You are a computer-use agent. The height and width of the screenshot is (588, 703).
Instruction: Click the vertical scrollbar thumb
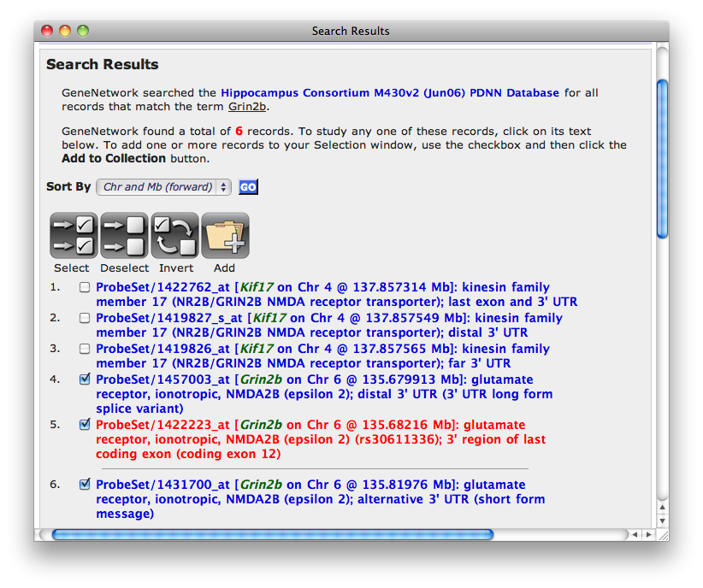tap(662, 158)
